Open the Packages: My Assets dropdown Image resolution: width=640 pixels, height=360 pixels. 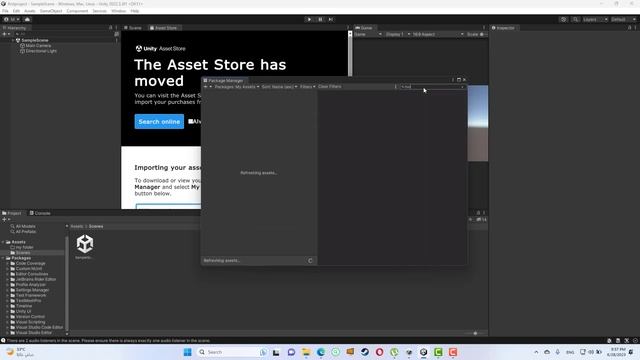pos(237,87)
